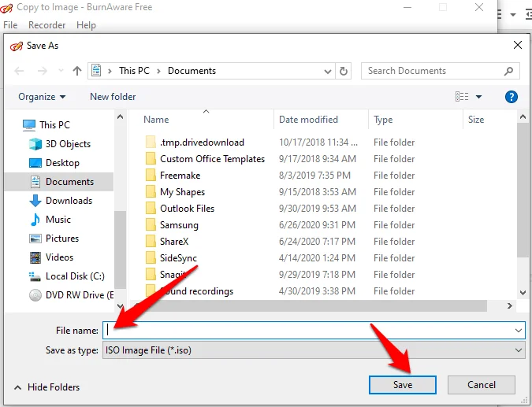Click the Outlook Files folder icon
Screen dimensions: 532x407
[x=151, y=208]
